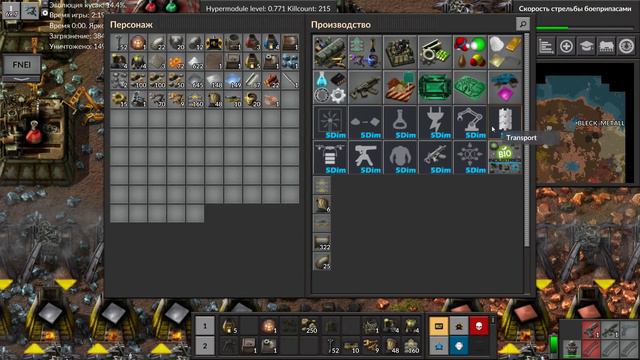The height and width of the screenshot is (360, 640).
Task: Open the production statistics button
Action: (x=546, y=46)
